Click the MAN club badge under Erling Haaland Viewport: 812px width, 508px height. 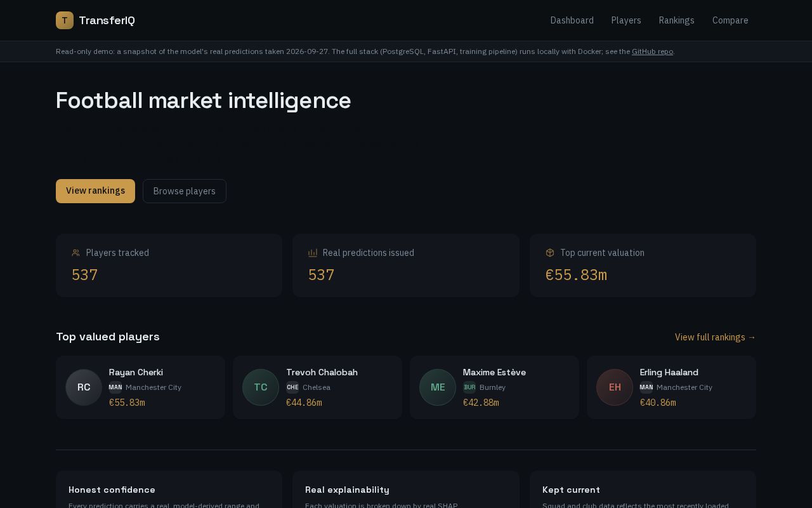tap(646, 387)
